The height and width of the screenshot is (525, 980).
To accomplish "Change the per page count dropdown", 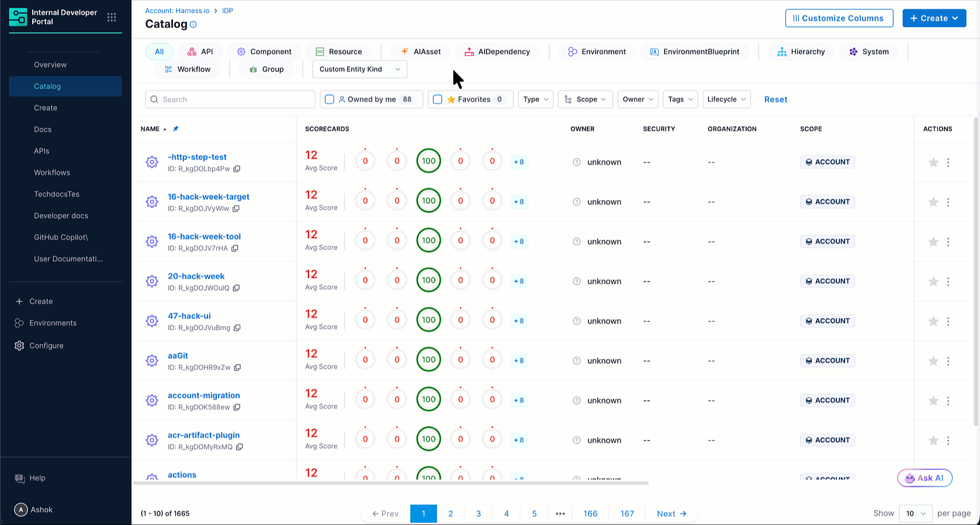I will tap(916, 513).
